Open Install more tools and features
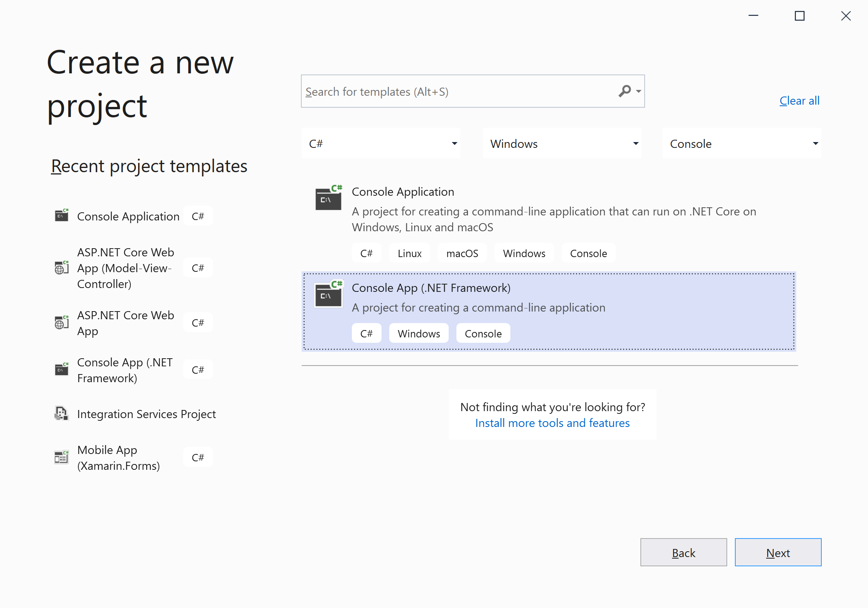This screenshot has width=868, height=608. coord(552,423)
